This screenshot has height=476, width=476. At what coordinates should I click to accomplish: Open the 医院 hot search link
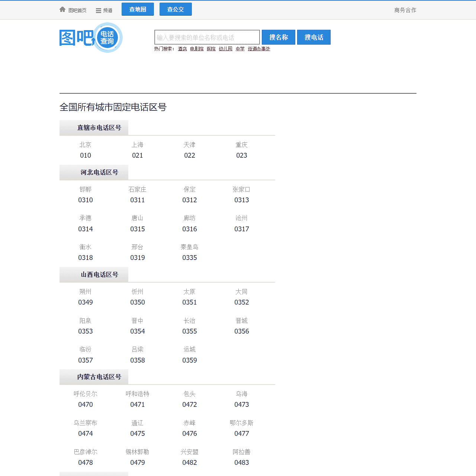(x=211, y=49)
